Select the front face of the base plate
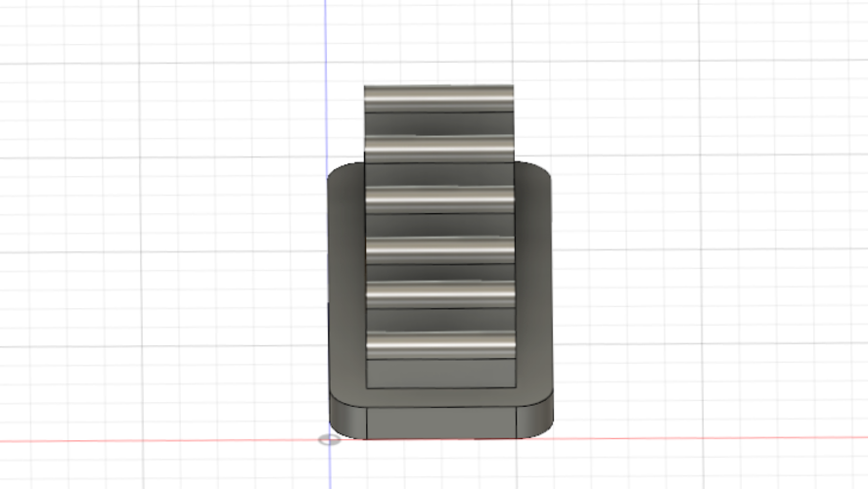The height and width of the screenshot is (489, 868). coord(441,423)
